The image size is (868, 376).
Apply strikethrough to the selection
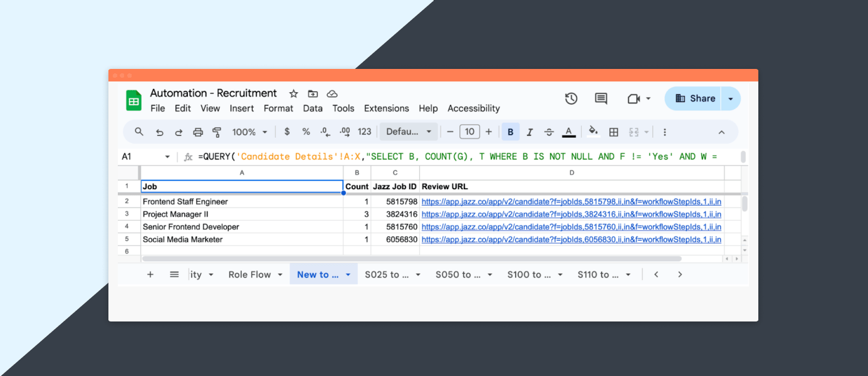coord(549,132)
